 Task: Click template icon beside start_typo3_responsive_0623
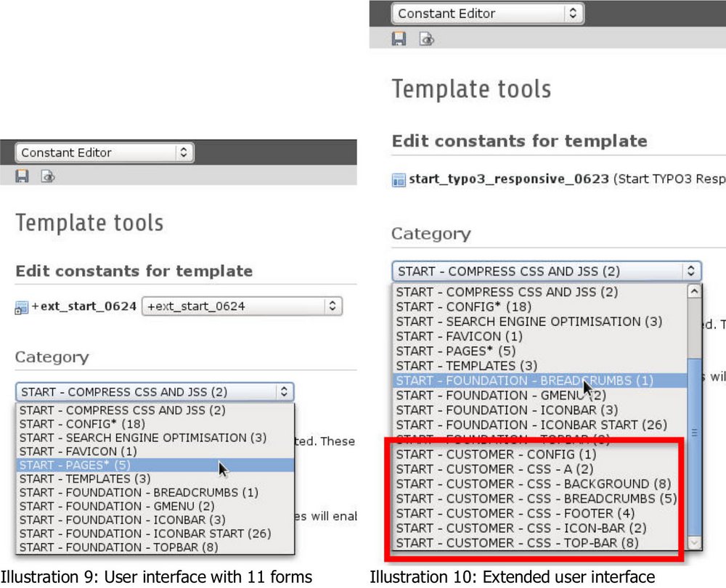point(399,179)
